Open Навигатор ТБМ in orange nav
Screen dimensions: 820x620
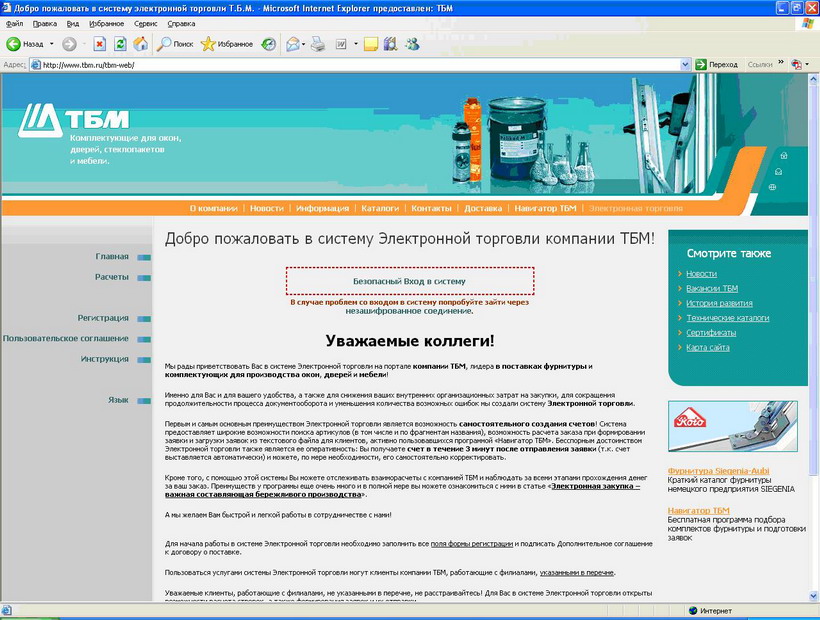pos(545,208)
